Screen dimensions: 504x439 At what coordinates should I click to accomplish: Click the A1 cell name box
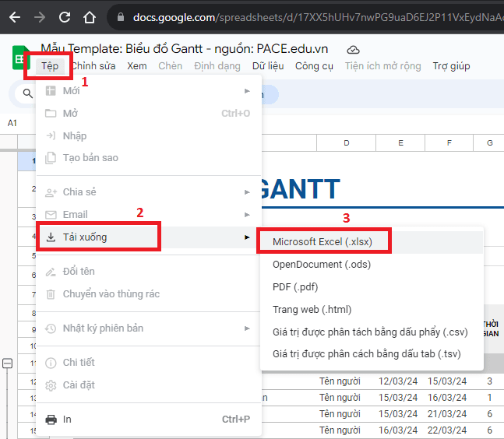(x=12, y=123)
